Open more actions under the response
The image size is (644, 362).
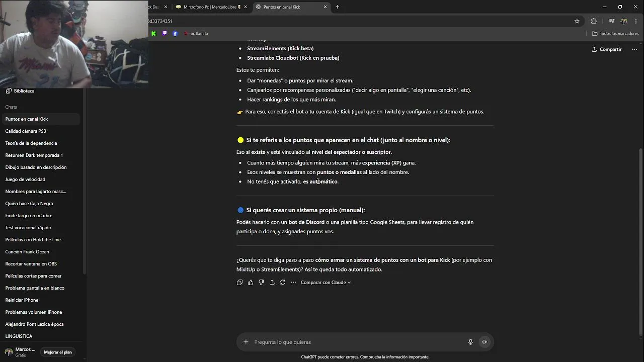(x=293, y=283)
